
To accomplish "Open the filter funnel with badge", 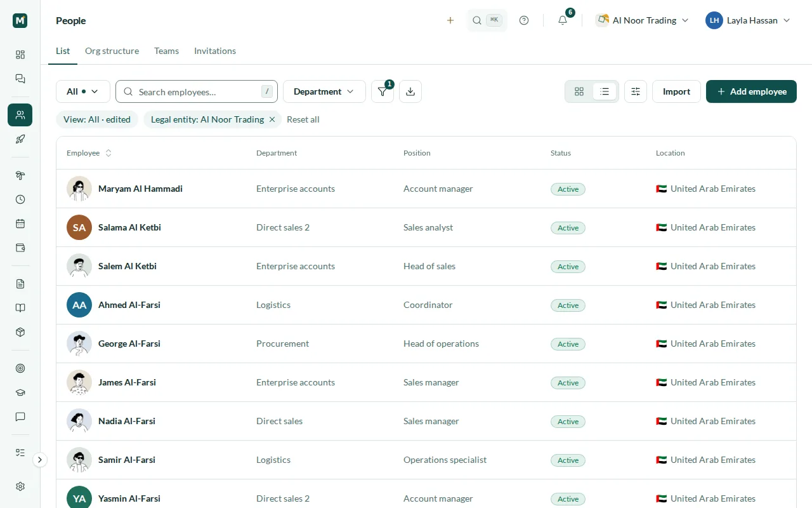I will [x=383, y=91].
